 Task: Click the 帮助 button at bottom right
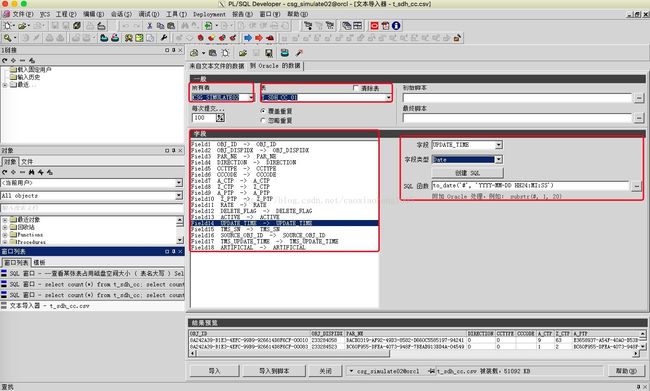point(626,371)
